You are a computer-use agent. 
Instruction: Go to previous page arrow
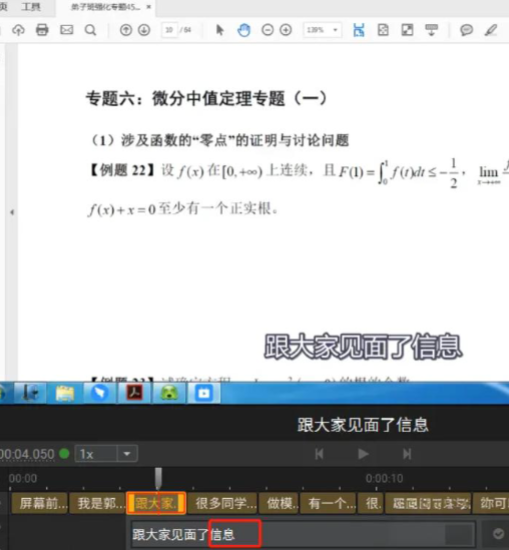[126, 30]
